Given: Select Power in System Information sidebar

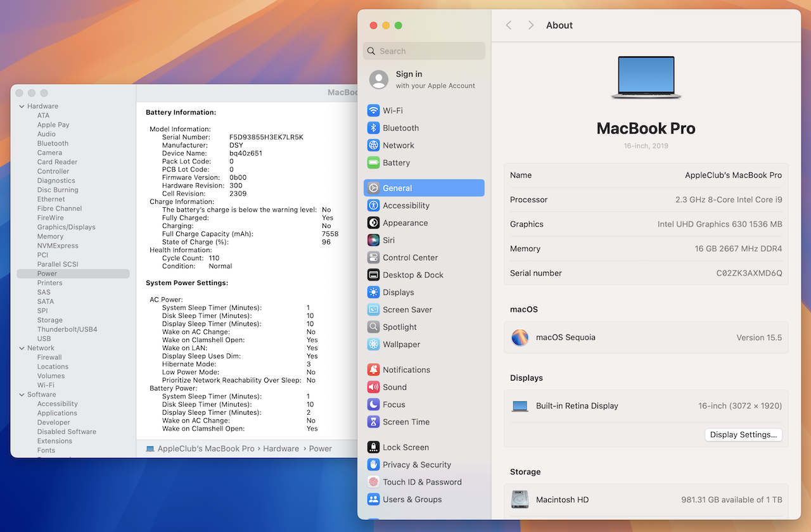Looking at the screenshot, I should pos(73,274).
